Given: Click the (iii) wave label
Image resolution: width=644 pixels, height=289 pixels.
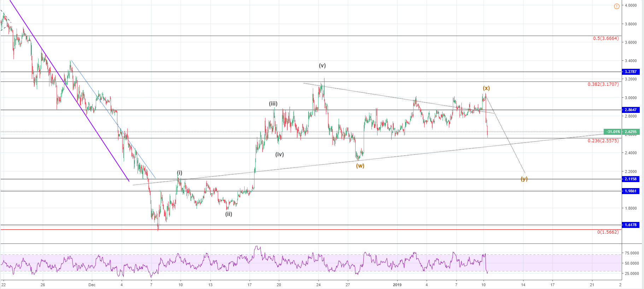Looking at the screenshot, I should point(273,104).
